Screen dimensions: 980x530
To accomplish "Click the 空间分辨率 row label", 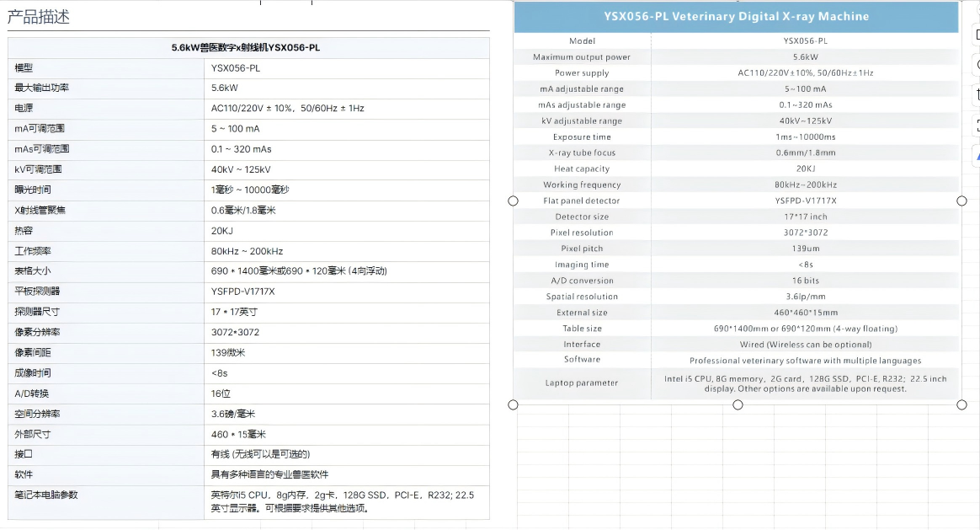I will (x=38, y=414).
